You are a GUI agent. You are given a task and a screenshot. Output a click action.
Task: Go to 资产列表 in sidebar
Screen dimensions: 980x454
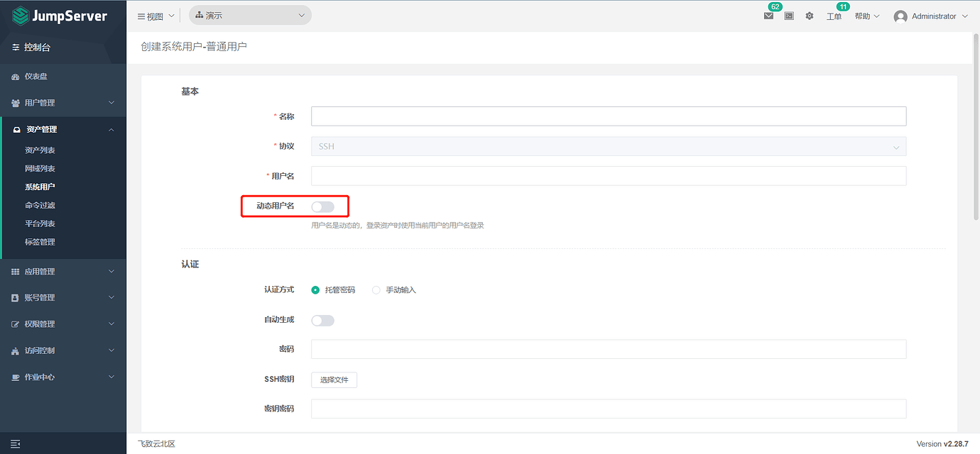[x=40, y=150]
